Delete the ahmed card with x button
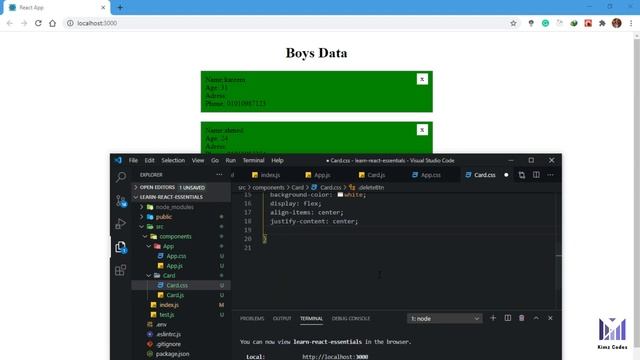The image size is (640, 360). point(422,130)
